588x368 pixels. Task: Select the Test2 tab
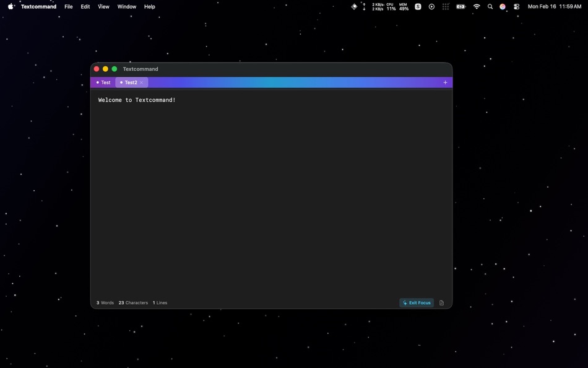click(x=130, y=82)
